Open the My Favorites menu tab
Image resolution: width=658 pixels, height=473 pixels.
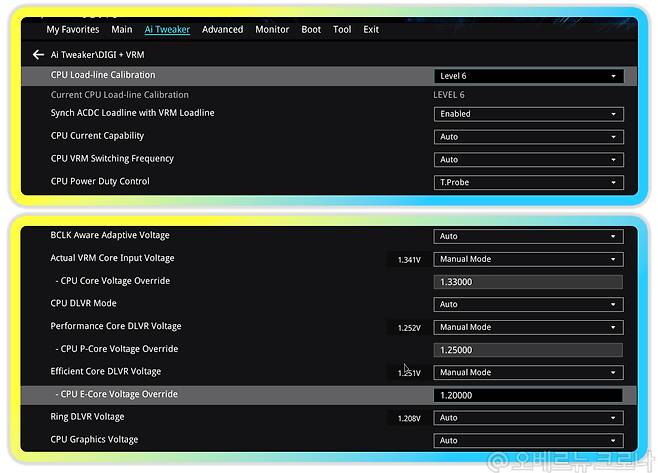point(72,30)
